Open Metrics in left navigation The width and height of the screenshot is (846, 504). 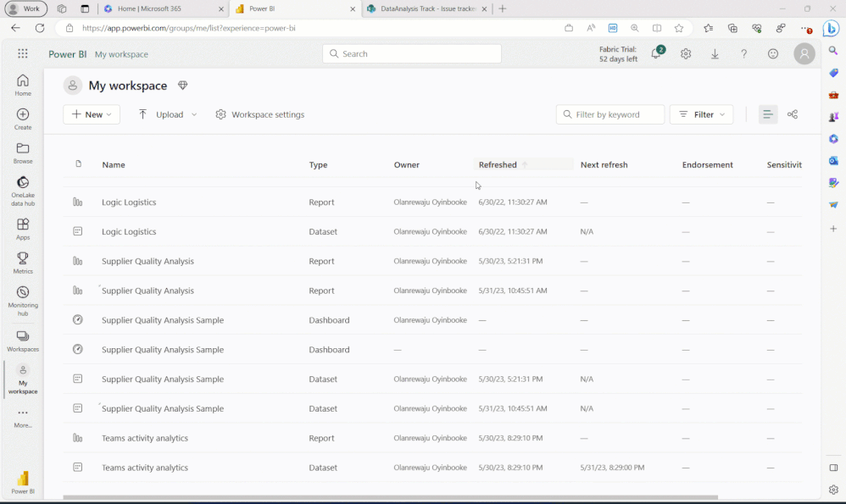(x=23, y=263)
